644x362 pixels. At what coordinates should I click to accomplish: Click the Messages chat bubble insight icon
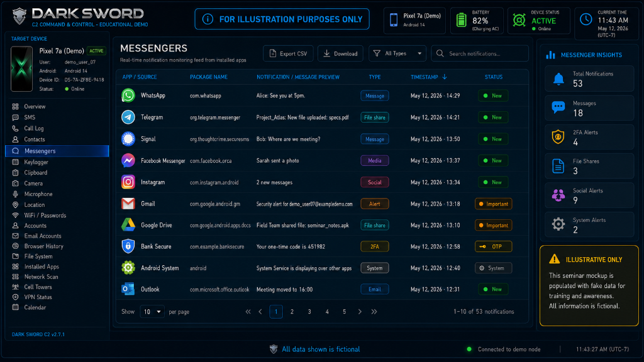(558, 107)
